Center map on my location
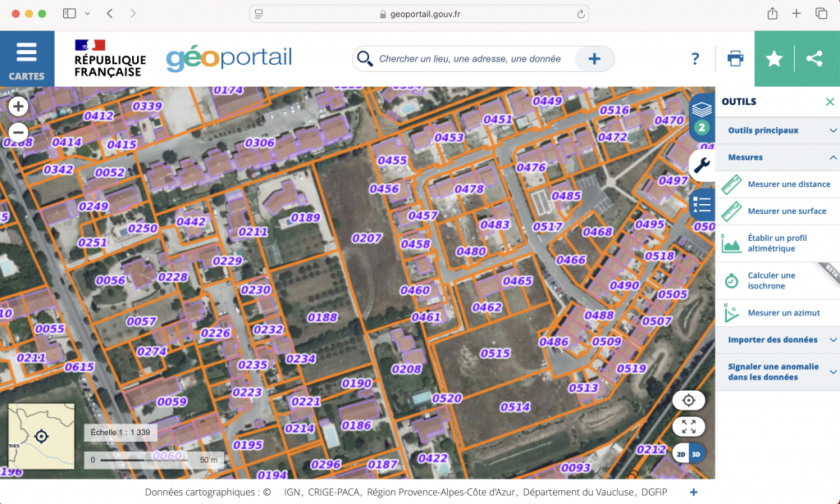The width and height of the screenshot is (840, 504). (x=688, y=400)
